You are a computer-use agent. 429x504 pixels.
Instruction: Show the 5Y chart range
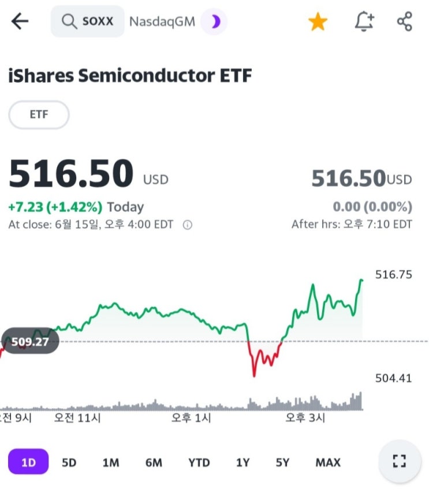pyautogui.click(x=282, y=462)
